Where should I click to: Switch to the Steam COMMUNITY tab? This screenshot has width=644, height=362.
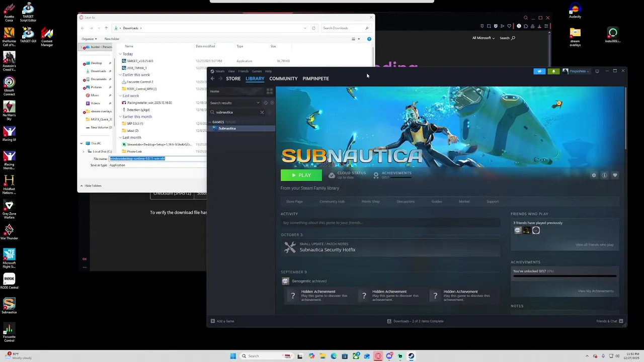[283, 78]
